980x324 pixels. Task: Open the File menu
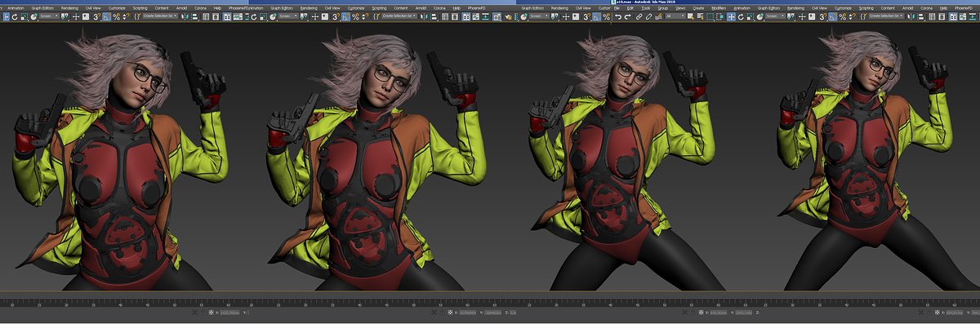[x=617, y=8]
